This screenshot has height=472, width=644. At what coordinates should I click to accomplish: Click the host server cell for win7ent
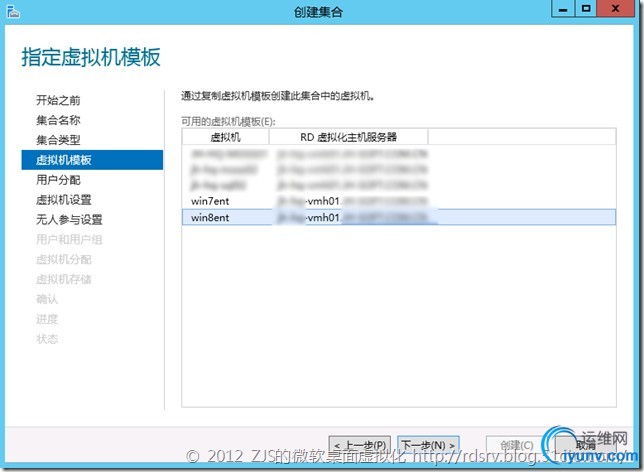point(352,201)
